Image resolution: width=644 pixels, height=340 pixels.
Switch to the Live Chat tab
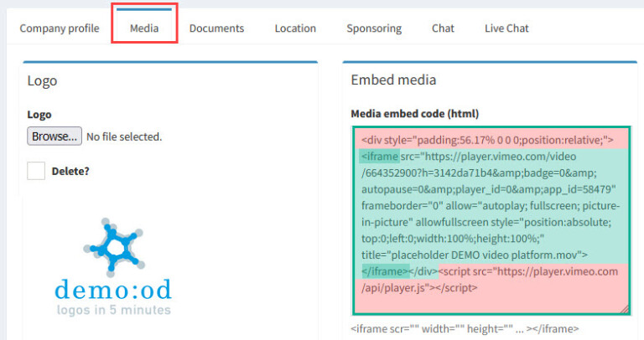(x=506, y=28)
